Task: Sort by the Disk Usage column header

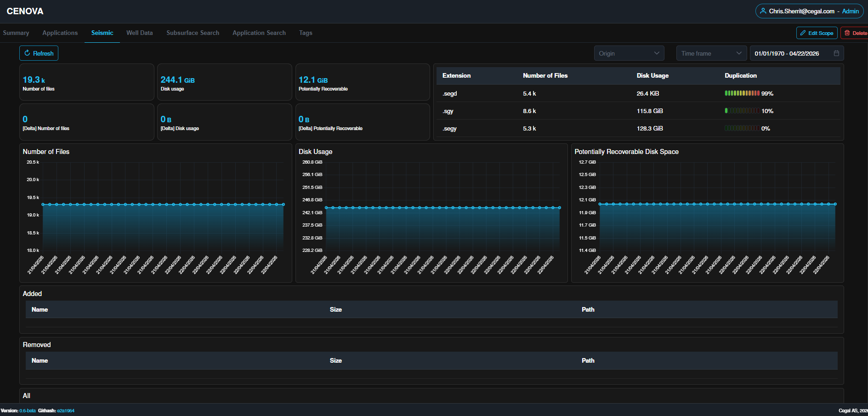Action: pyautogui.click(x=652, y=76)
